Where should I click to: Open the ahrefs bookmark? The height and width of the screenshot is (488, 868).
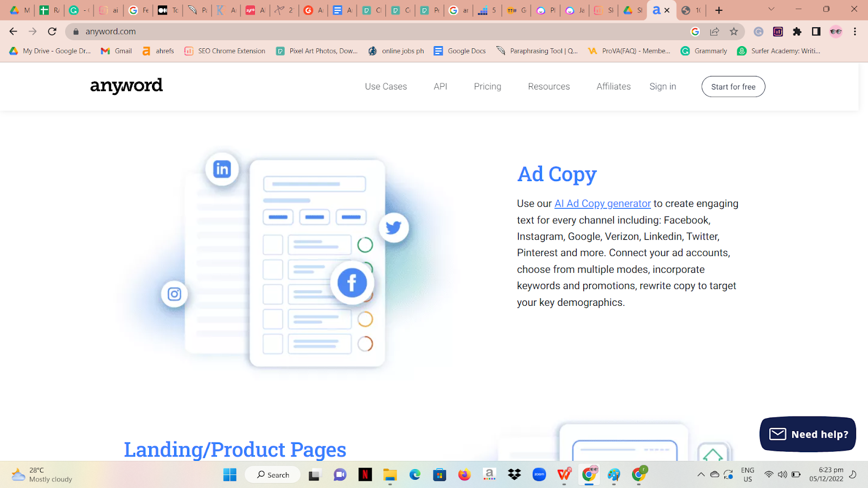pos(158,51)
